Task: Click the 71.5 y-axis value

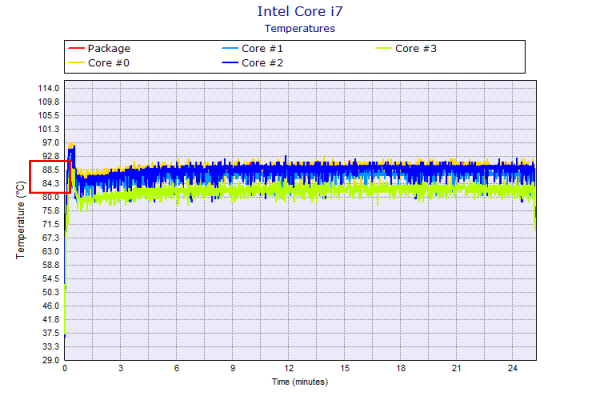Action: pos(51,224)
